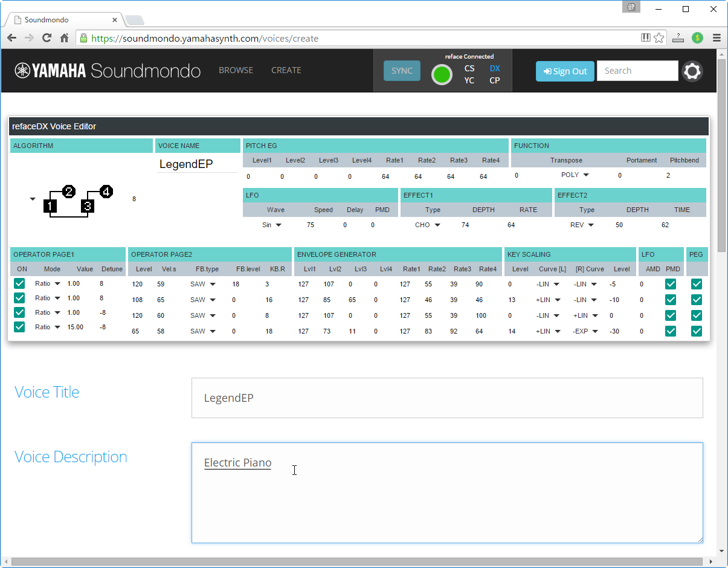Open the POLY mode dropdown
This screenshot has width=728, height=568.
575,175
